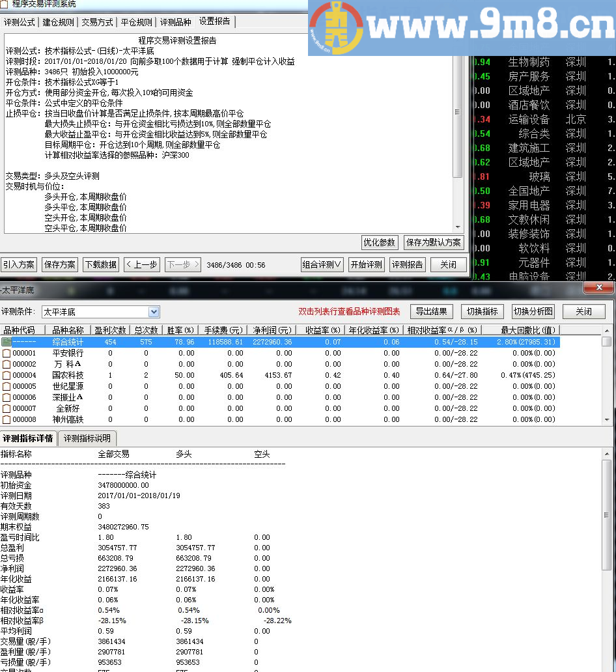Close the results window via 关闭 button
Viewport: 616px width, 672px height.
[x=584, y=311]
